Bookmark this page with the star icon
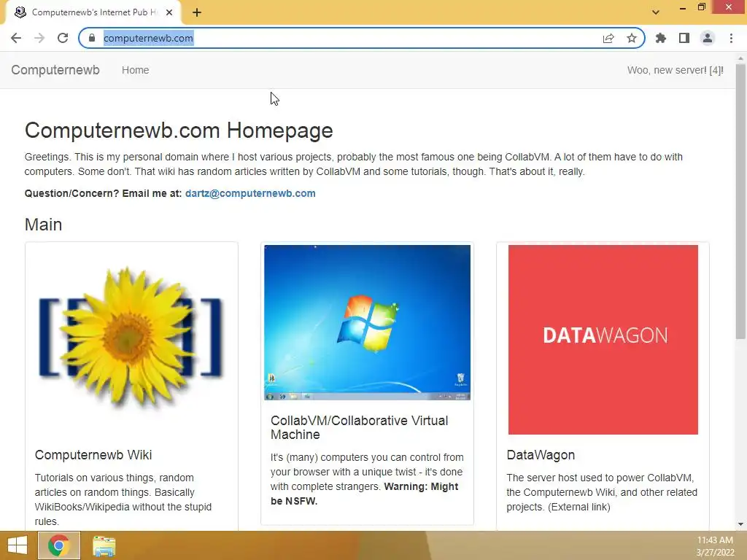The height and width of the screenshot is (560, 747). pos(632,38)
